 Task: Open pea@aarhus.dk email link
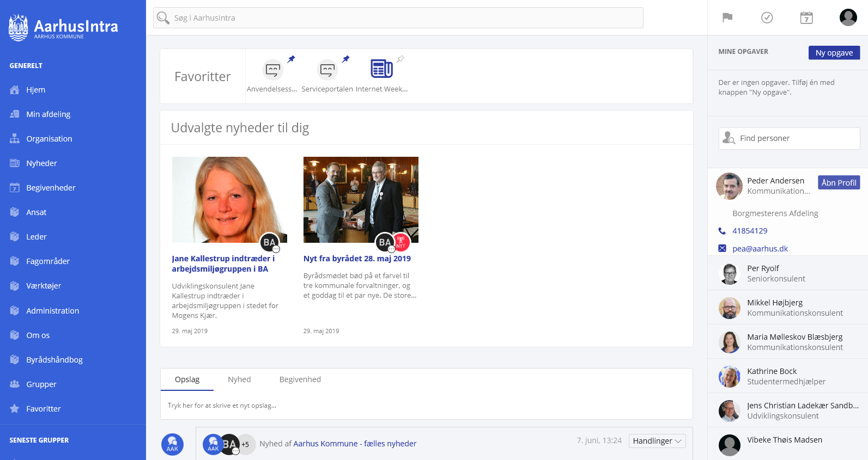(760, 249)
